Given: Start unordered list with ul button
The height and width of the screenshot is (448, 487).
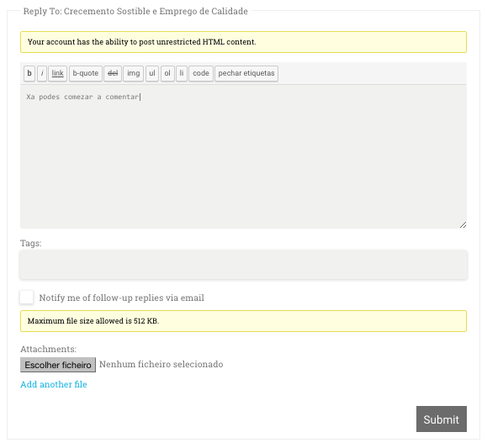Looking at the screenshot, I should coord(152,74).
